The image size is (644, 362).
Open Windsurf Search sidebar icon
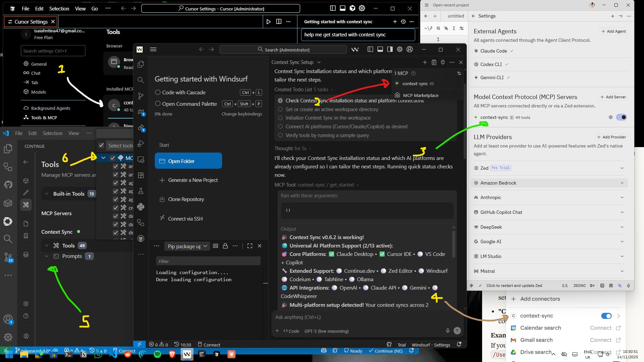[x=141, y=80]
